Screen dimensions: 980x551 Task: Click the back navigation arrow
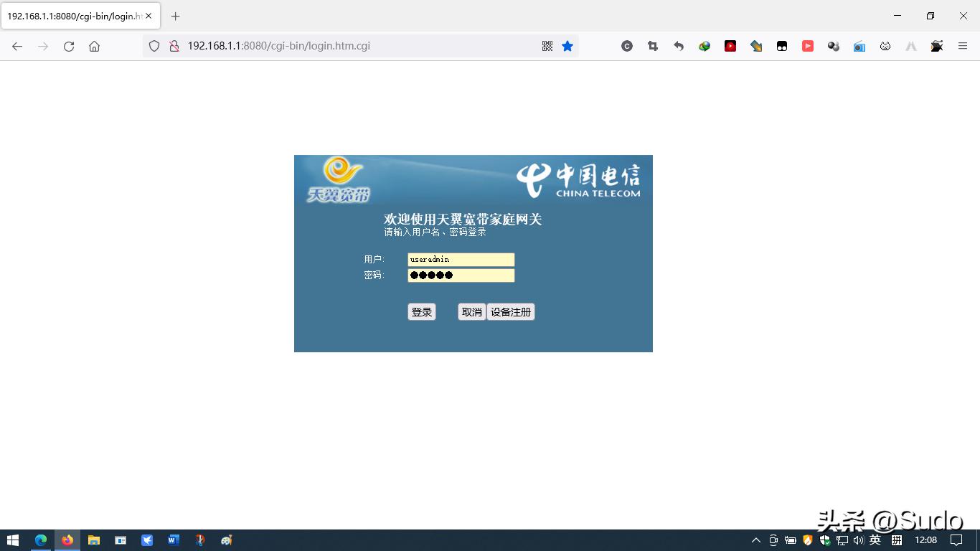pyautogui.click(x=17, y=45)
